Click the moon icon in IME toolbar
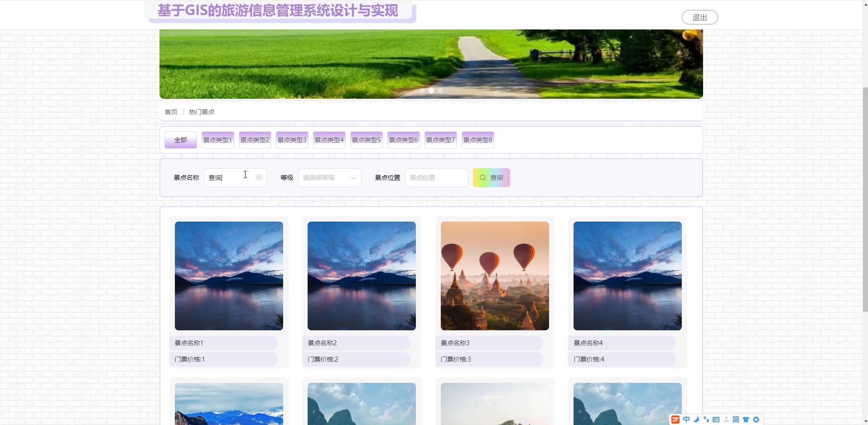The image size is (868, 425). coord(696,420)
